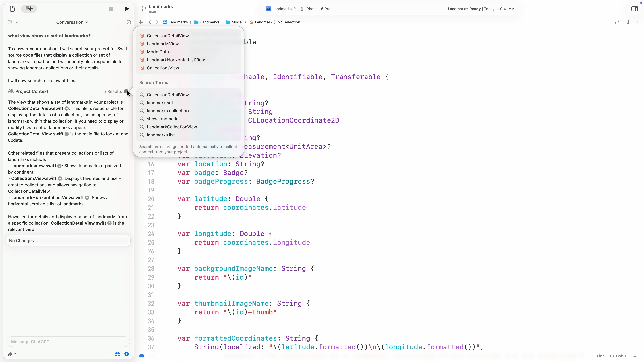Image resolution: width=644 pixels, height=362 pixels.
Task: Switch to the file navigator icon
Action: click(x=12, y=9)
